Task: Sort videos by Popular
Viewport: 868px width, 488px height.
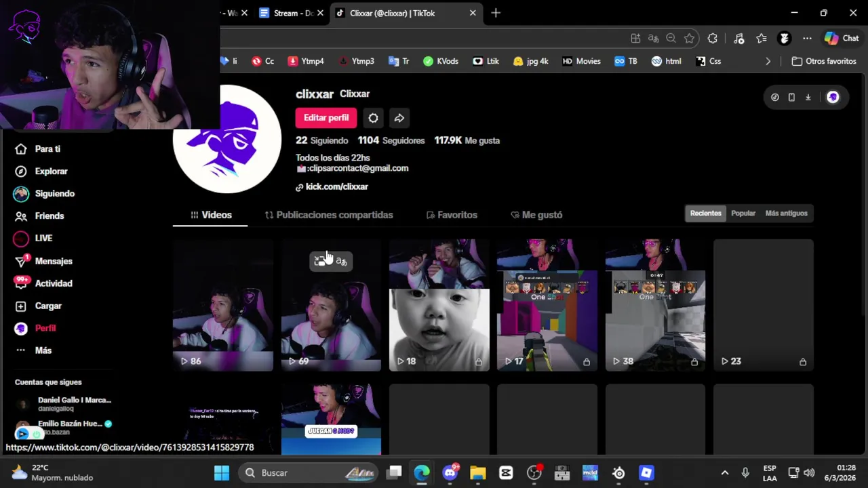Action: (x=743, y=213)
